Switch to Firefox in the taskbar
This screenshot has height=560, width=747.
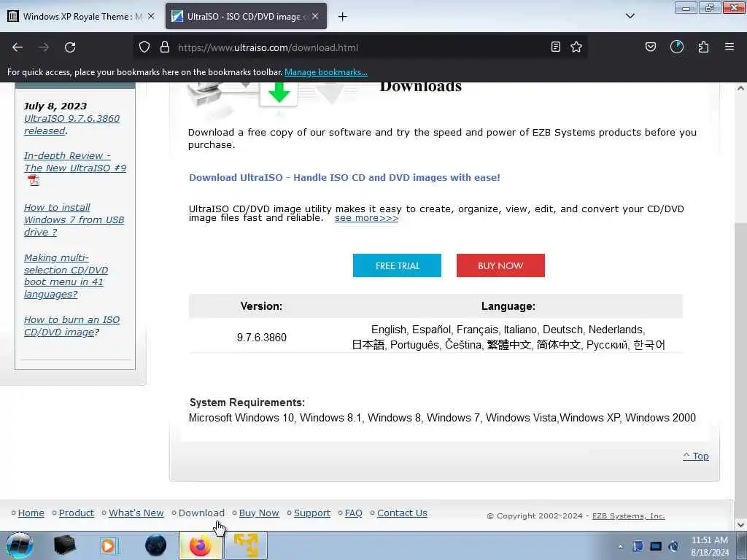click(201, 545)
